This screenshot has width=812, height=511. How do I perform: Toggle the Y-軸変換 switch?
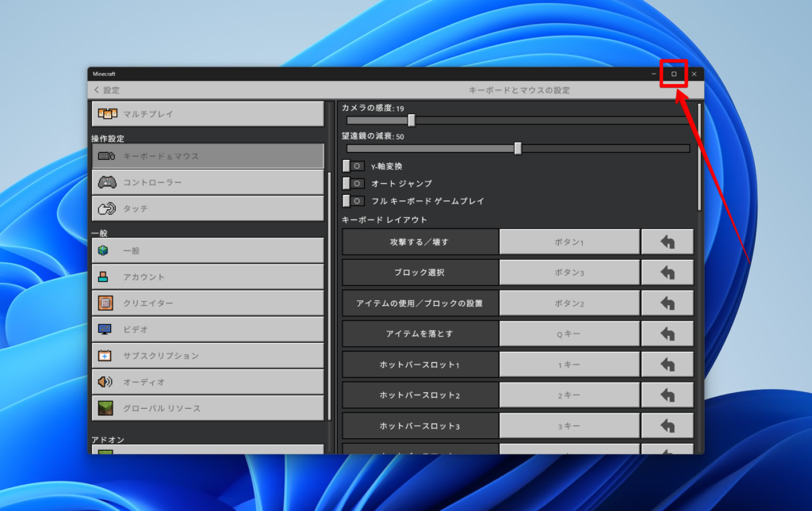click(x=354, y=166)
